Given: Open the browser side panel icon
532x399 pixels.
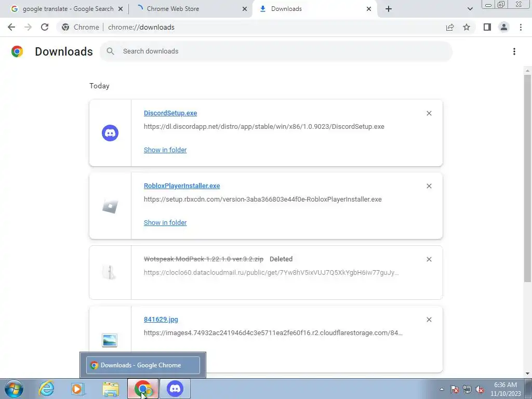Looking at the screenshot, I should pos(487,27).
